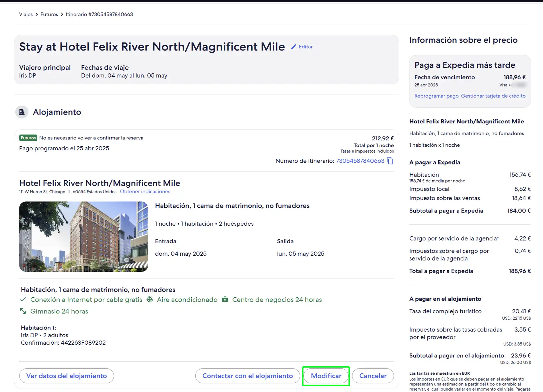Viewport: 543px width, 392px height.
Task: Click the Impuesto local 8,62 € row
Action: pos(470,189)
